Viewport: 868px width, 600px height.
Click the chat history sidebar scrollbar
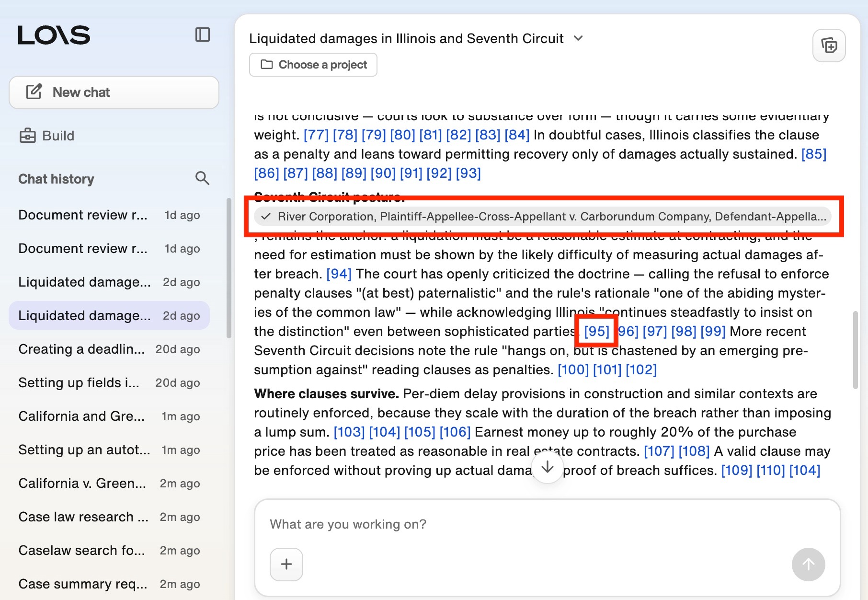pyautogui.click(x=229, y=268)
